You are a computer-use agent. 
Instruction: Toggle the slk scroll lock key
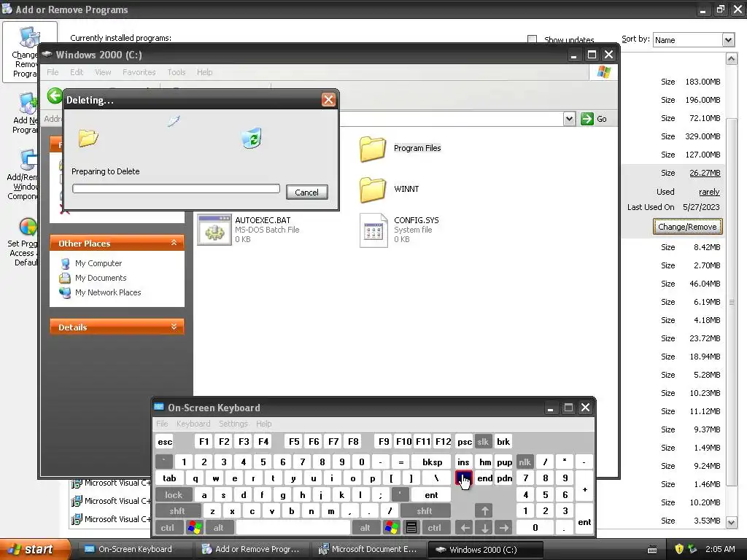click(x=483, y=441)
